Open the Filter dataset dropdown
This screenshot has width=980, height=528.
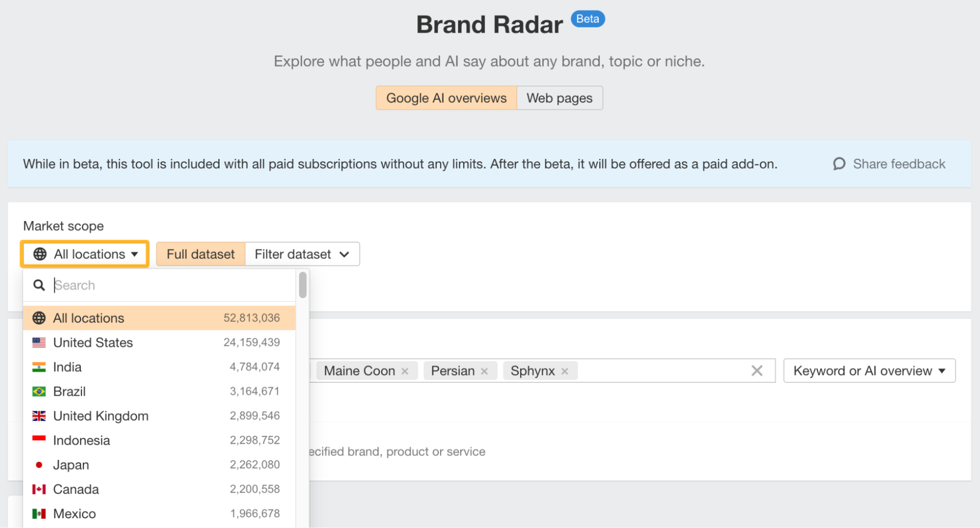click(302, 254)
